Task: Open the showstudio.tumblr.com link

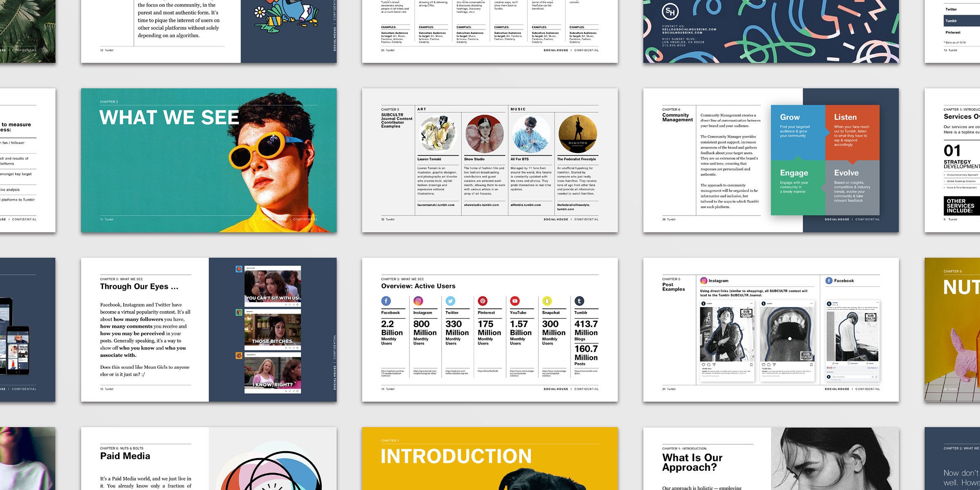Action: (481, 205)
